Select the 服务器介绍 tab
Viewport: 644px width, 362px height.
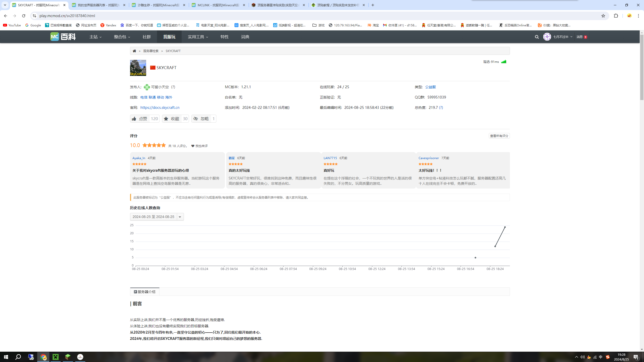pos(145,292)
